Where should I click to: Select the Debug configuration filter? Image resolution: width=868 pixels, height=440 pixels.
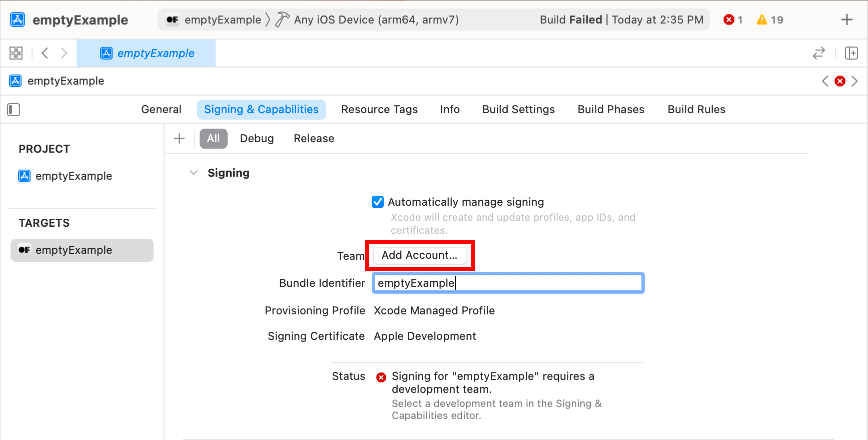[257, 139]
